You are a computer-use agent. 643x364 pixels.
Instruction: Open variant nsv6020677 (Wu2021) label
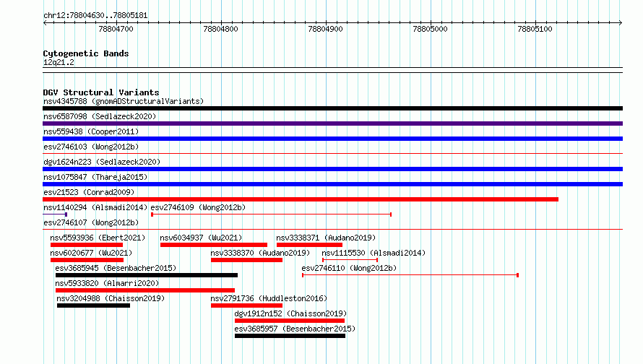coord(91,253)
